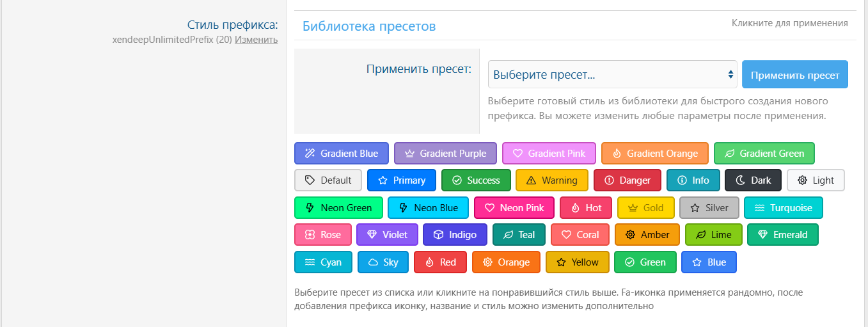Apply the Amber preset label
Image resolution: width=868 pixels, height=327 pixels.
pyautogui.click(x=647, y=235)
